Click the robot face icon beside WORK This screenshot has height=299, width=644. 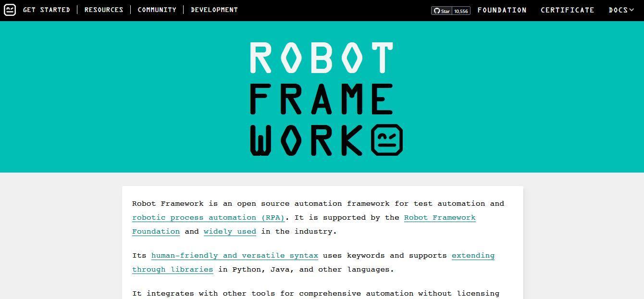pos(387,140)
